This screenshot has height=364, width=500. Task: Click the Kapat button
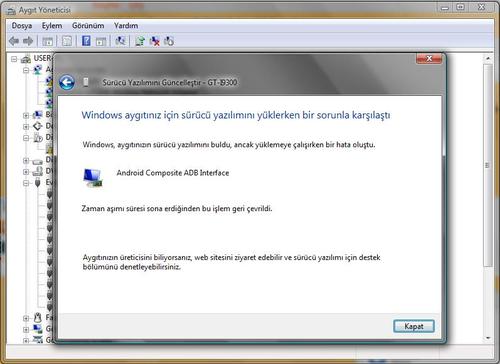414,326
